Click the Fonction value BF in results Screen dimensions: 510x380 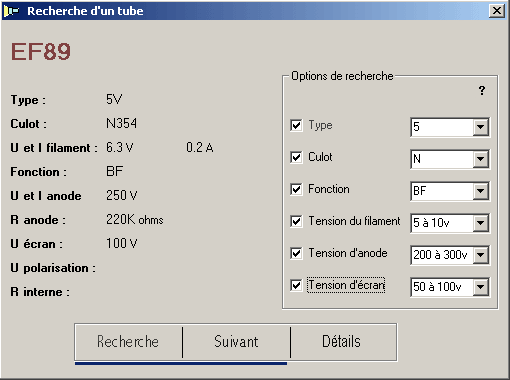(114, 172)
